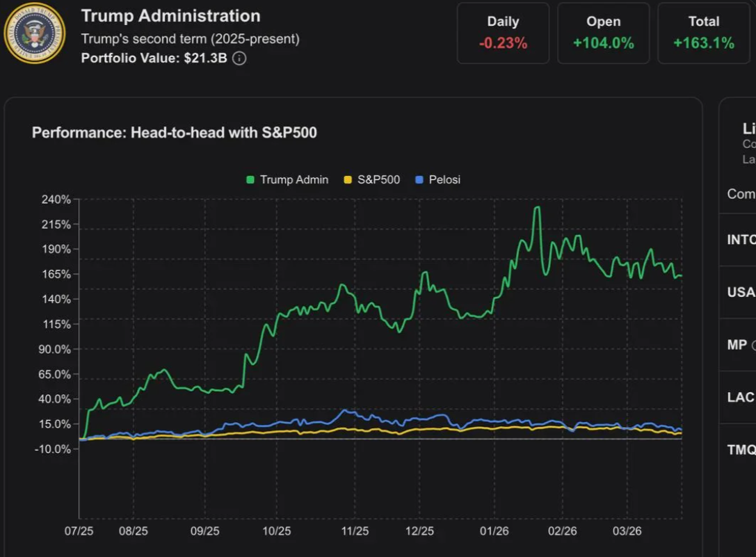Click the 07/25 x-axis date label

coord(79,531)
